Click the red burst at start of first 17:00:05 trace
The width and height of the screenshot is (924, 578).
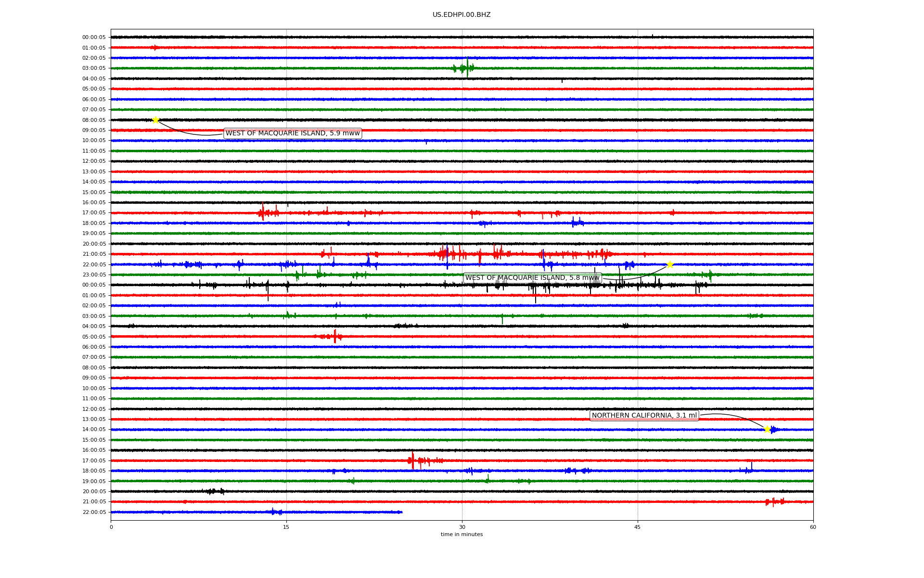263,212
